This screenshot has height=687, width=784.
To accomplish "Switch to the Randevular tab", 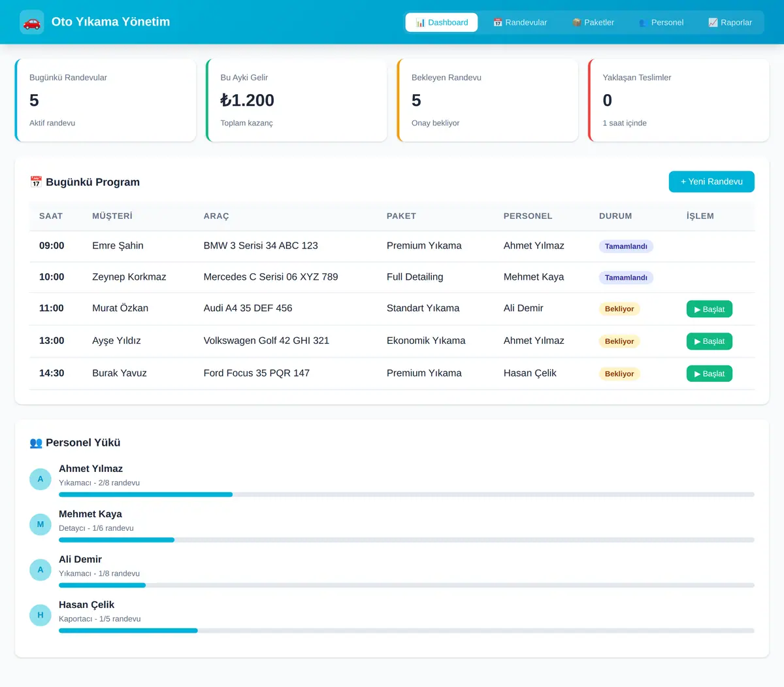I will [x=520, y=22].
